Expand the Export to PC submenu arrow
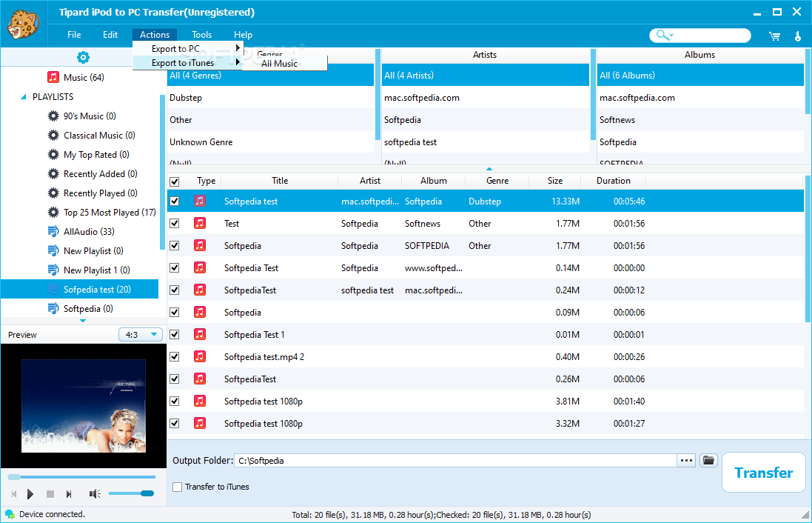812x523 pixels. click(237, 48)
